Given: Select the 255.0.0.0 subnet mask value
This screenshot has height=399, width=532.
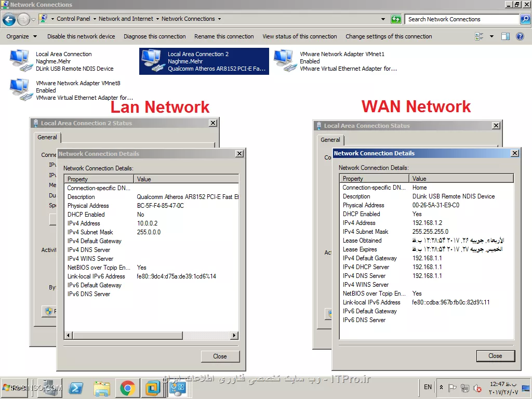Looking at the screenshot, I should point(149,232).
